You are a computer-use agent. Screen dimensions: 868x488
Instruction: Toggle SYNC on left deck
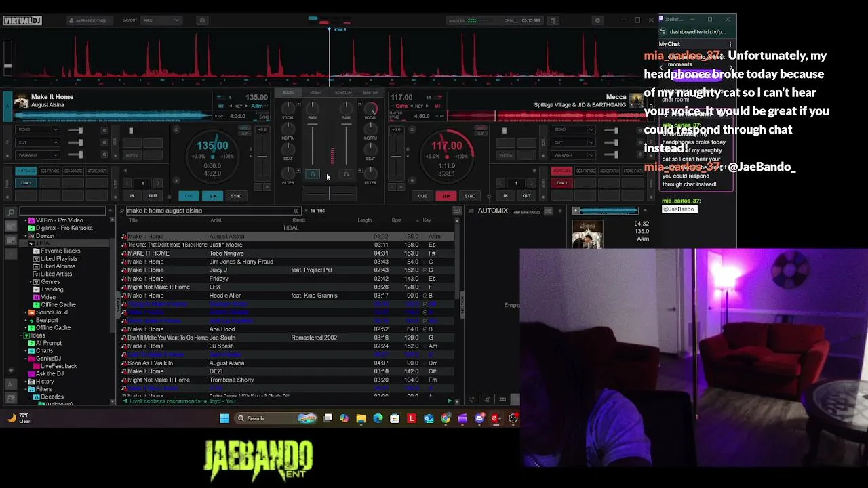tap(236, 196)
